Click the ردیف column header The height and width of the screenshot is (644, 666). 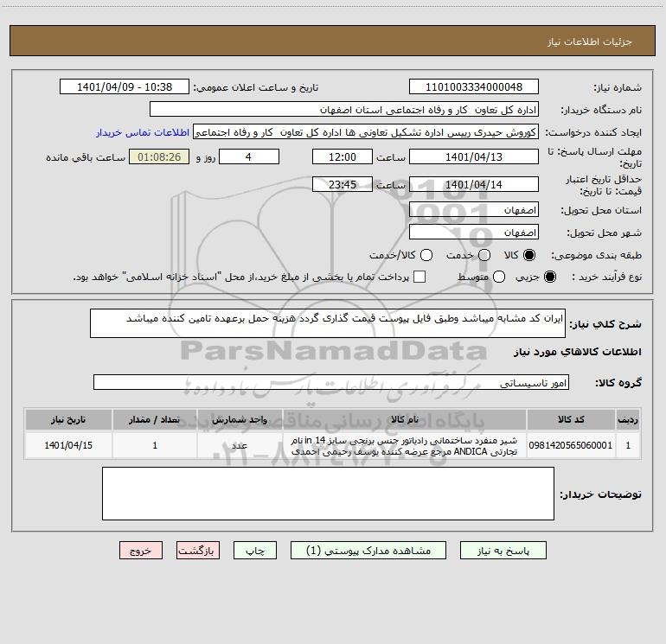pos(628,419)
